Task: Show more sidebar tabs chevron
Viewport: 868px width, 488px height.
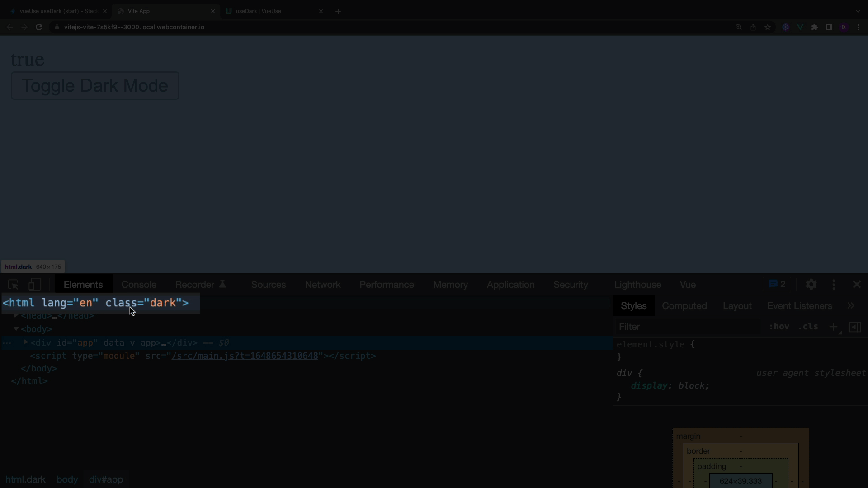Action: (851, 306)
